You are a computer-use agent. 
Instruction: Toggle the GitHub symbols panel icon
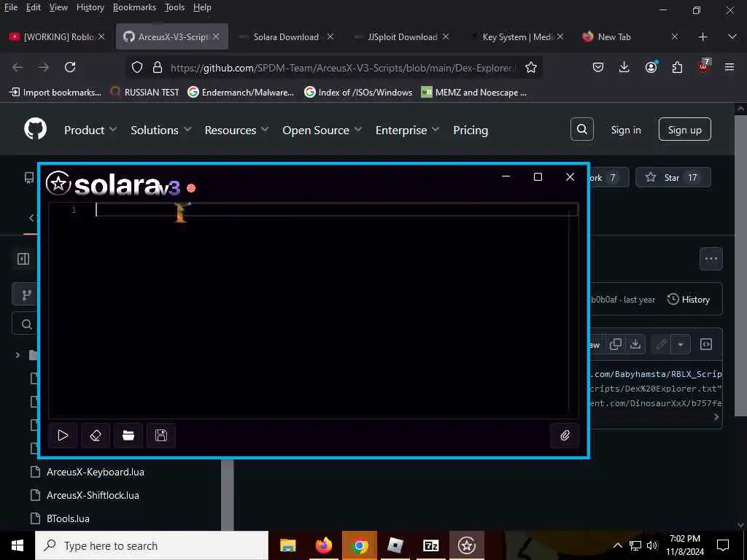(x=706, y=344)
